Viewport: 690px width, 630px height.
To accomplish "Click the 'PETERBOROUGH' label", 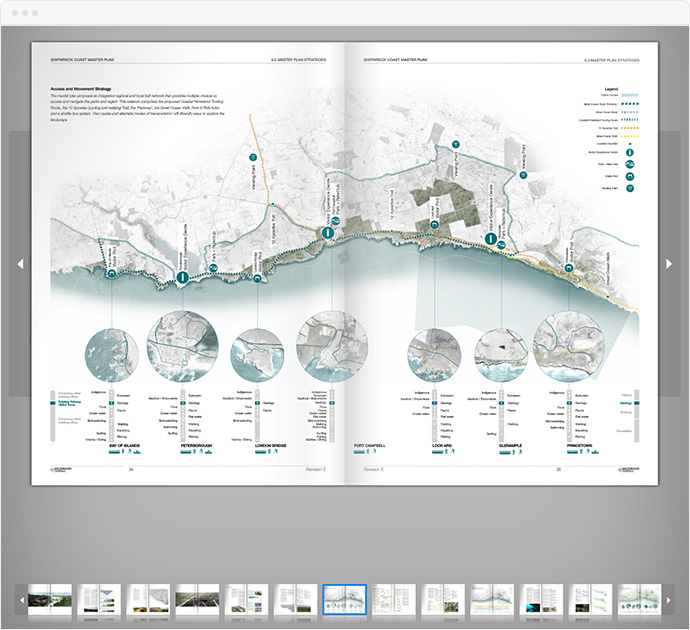I will click(x=196, y=446).
